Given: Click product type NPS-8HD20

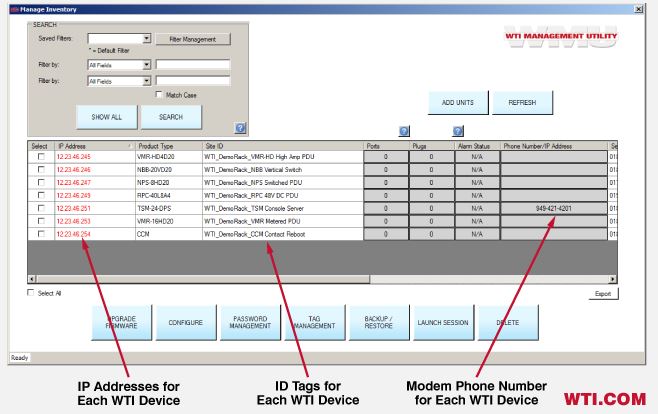Looking at the screenshot, I should (154, 182).
